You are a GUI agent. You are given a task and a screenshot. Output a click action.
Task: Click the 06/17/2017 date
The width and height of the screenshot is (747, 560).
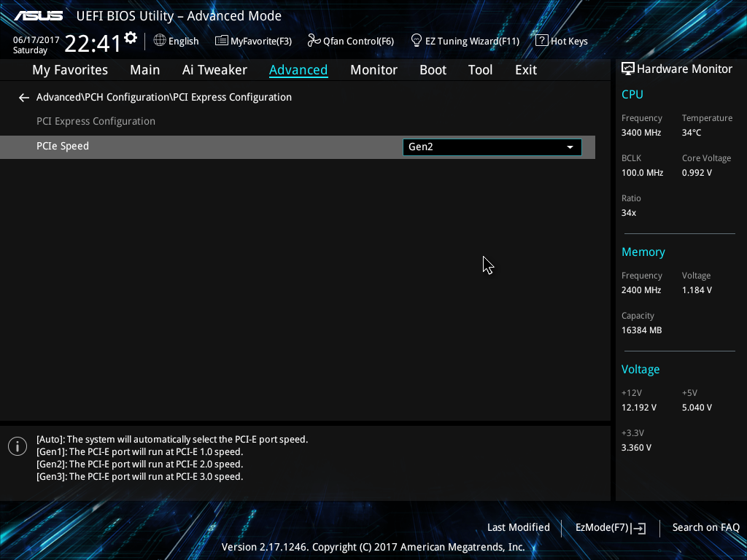coord(36,40)
